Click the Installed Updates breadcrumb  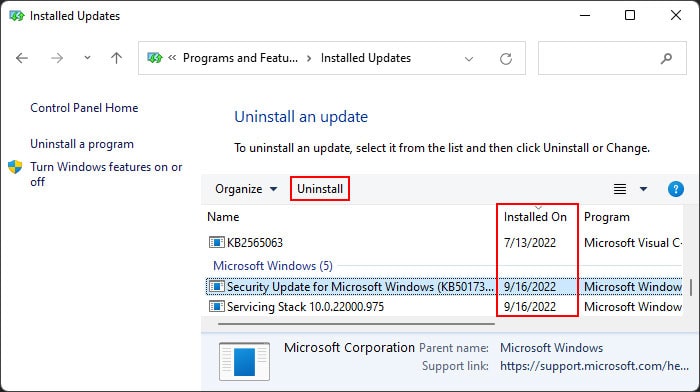pos(366,58)
